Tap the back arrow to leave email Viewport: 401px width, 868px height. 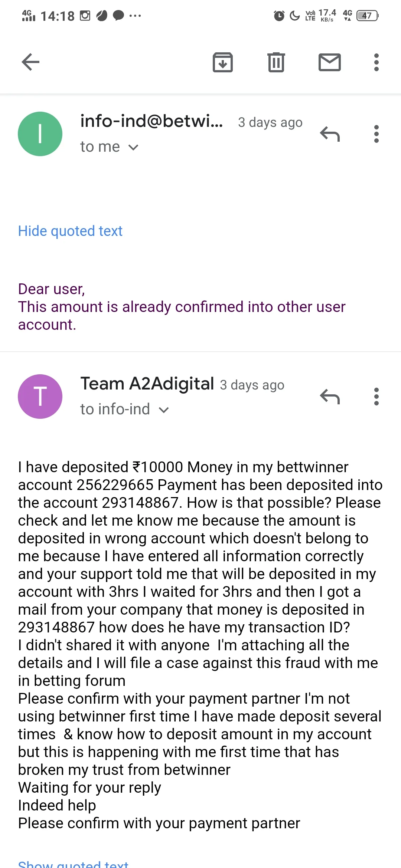click(x=30, y=62)
